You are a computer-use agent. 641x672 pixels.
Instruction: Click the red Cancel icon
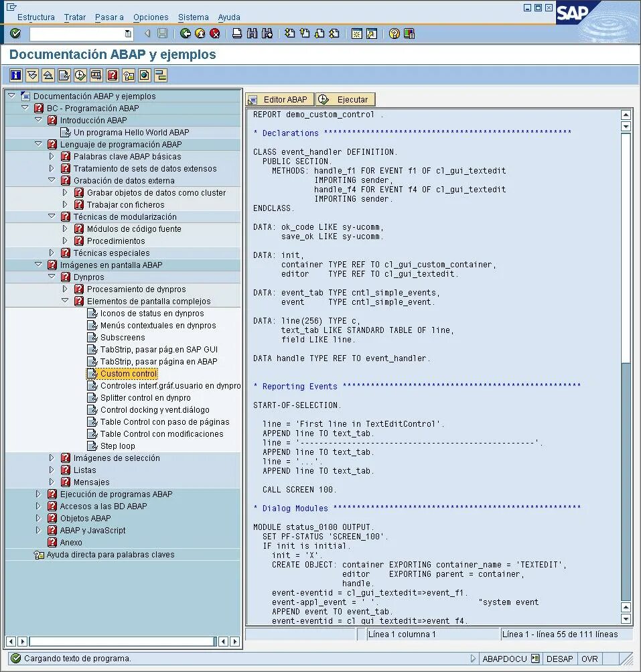[215, 33]
